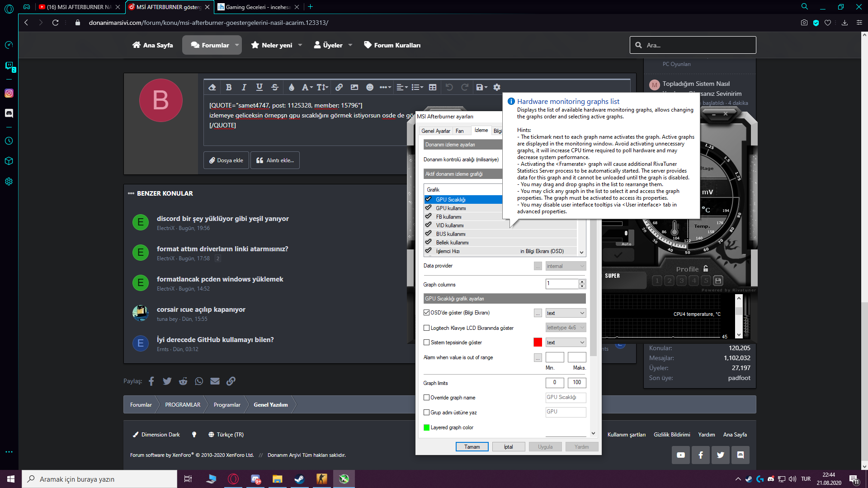Screen dimensions: 868x488
Task: Toggle the BUS kullanımı graph tickmark
Action: pyautogui.click(x=428, y=234)
